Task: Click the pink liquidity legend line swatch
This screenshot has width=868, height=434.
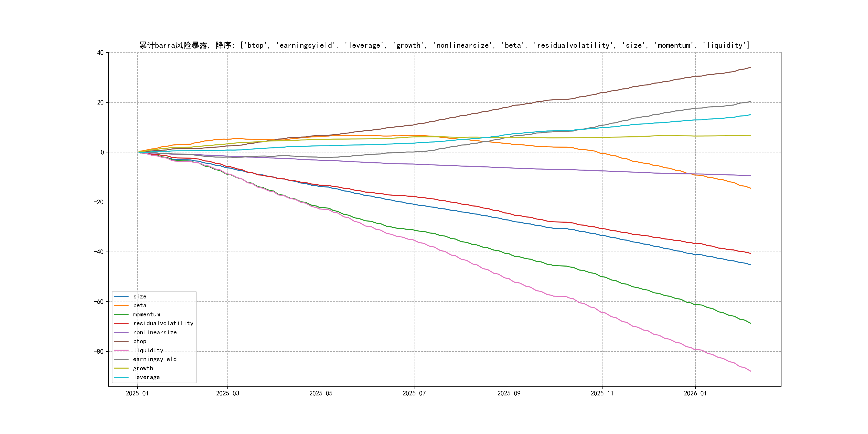Action: coord(121,350)
